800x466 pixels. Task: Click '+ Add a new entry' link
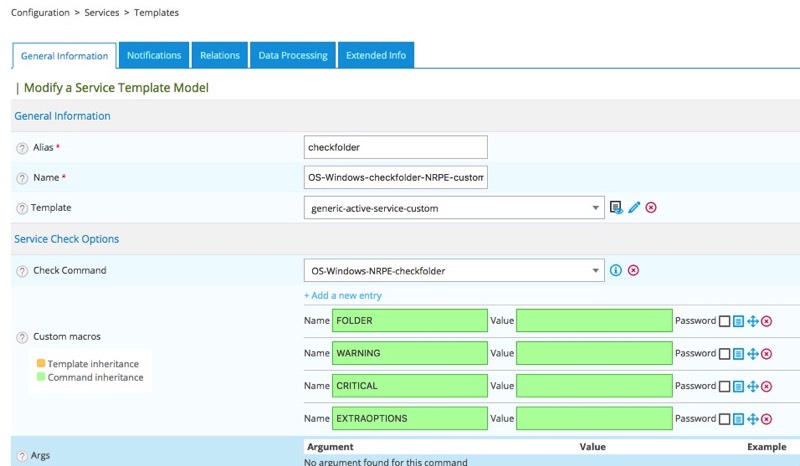click(x=343, y=296)
